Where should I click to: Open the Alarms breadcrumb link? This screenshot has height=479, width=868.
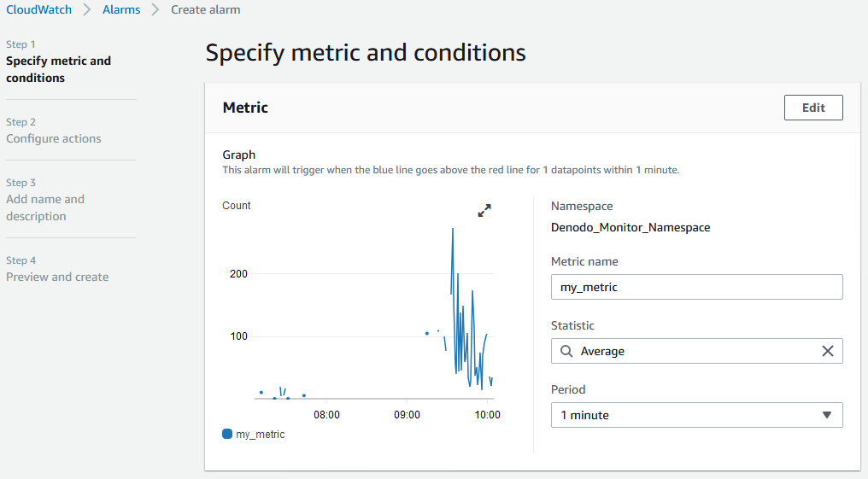click(x=121, y=9)
